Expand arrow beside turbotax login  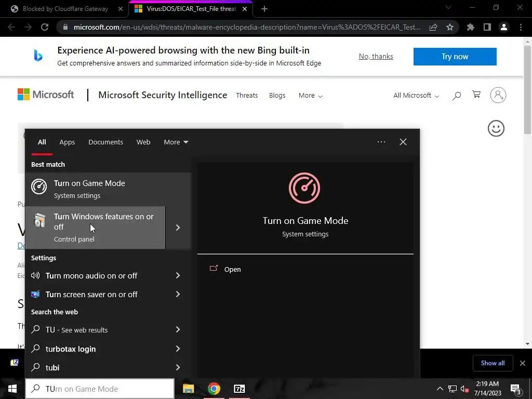pos(178,349)
